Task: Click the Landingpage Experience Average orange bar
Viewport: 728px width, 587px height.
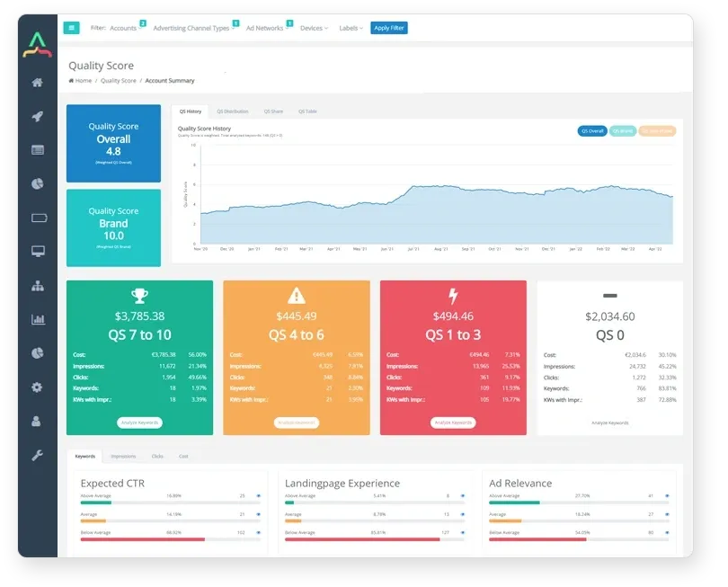Action: point(293,521)
